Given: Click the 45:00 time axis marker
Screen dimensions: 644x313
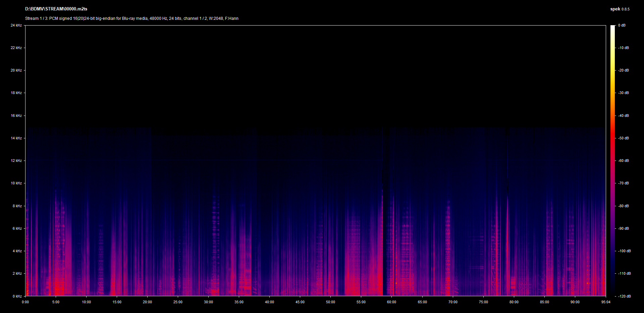Looking at the screenshot, I should point(300,302).
